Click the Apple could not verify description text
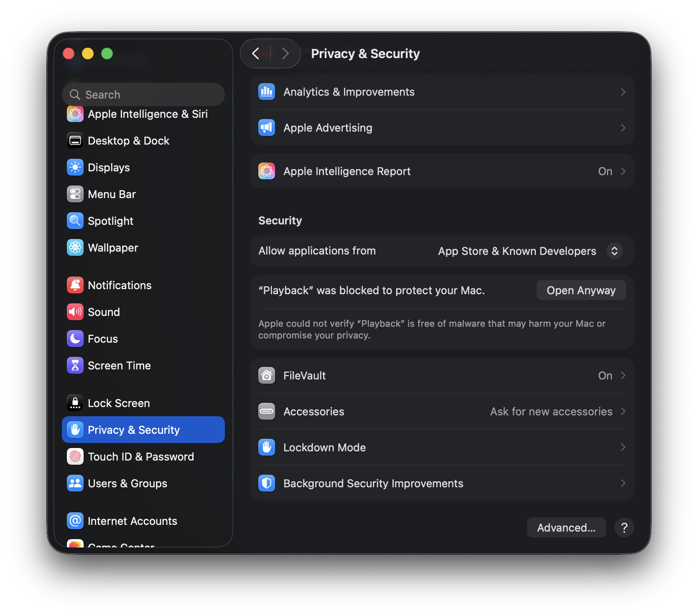The width and height of the screenshot is (698, 616). pyautogui.click(x=432, y=329)
